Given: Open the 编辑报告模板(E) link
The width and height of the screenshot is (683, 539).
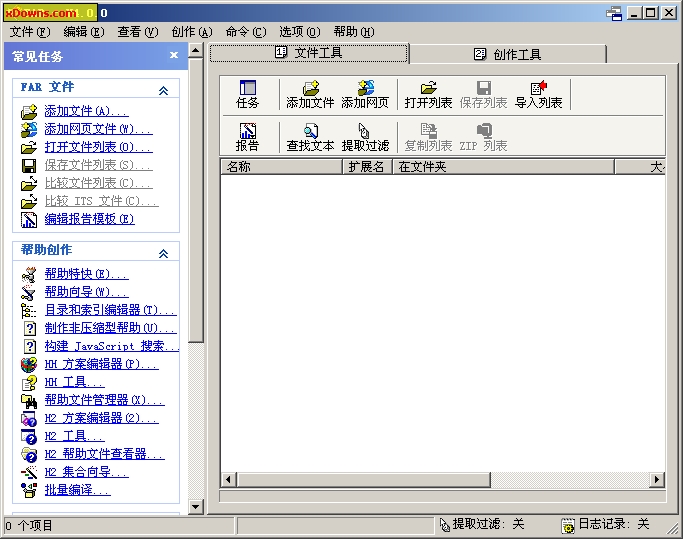Looking at the screenshot, I should pos(89,220).
